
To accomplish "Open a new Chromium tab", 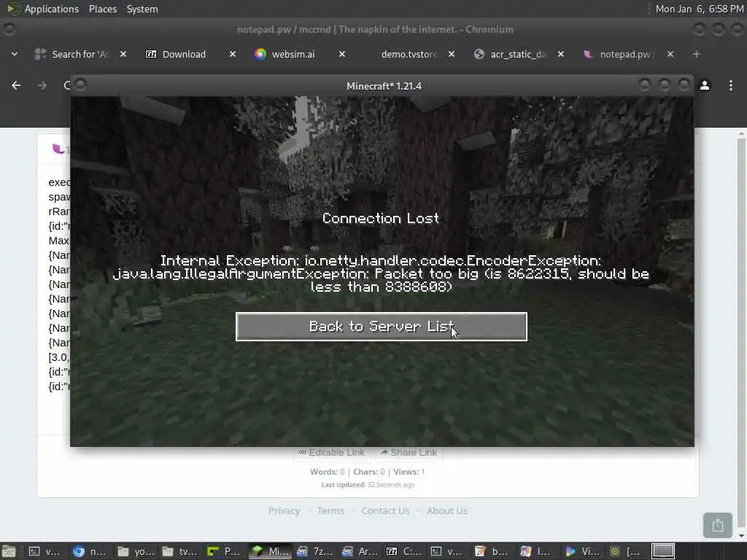I will [x=697, y=54].
